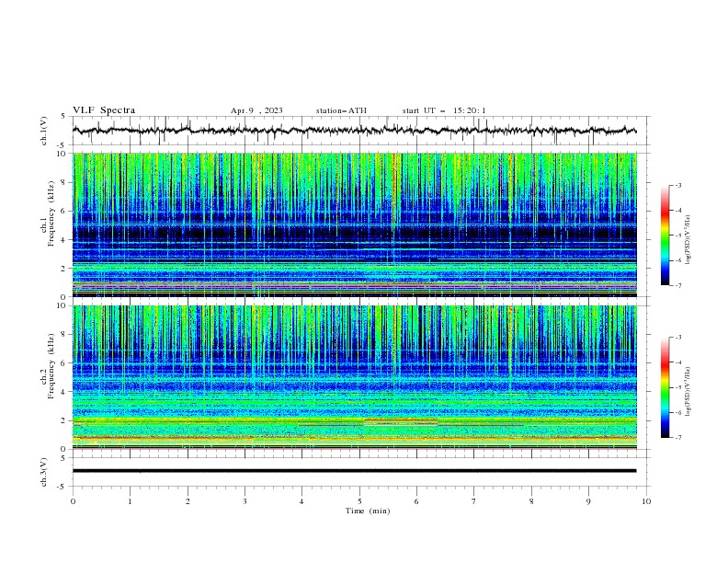This screenshot has height=563, width=728.
Task: Click the ch.1 spectrogram color bar
Action: [665, 236]
